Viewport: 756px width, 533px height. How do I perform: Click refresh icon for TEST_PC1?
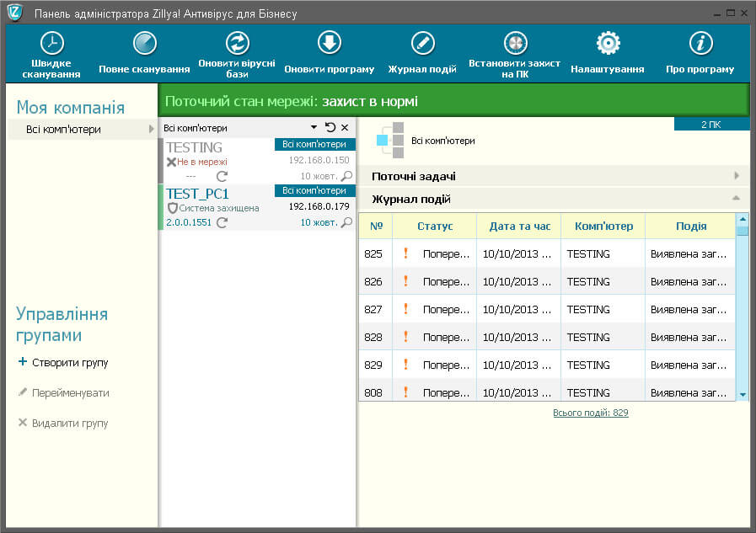(222, 222)
